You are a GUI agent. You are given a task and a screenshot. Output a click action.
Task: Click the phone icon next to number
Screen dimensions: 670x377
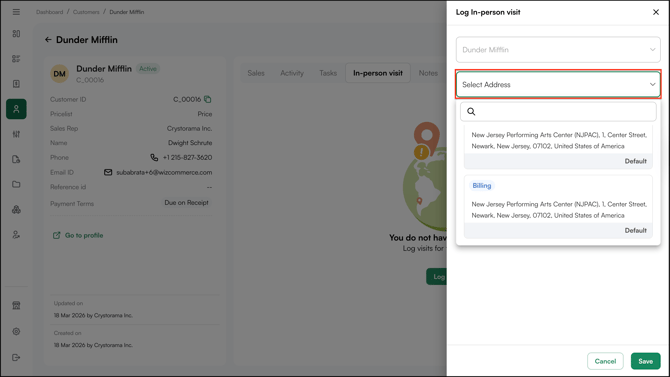(x=154, y=157)
